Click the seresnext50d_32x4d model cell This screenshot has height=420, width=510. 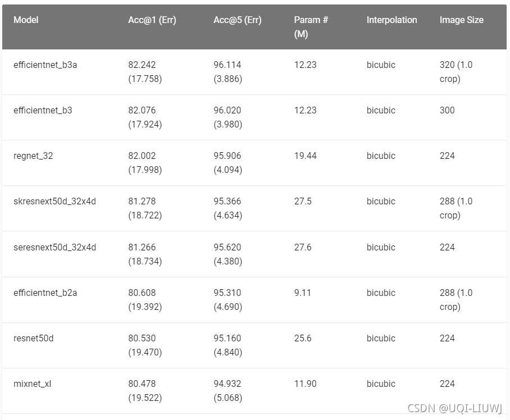pyautogui.click(x=54, y=247)
